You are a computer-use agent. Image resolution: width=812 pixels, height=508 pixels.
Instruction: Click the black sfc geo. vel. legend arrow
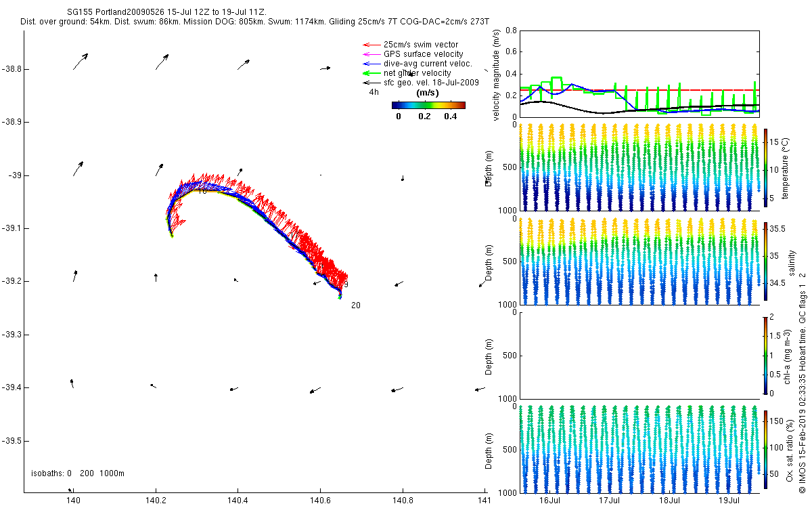point(371,83)
